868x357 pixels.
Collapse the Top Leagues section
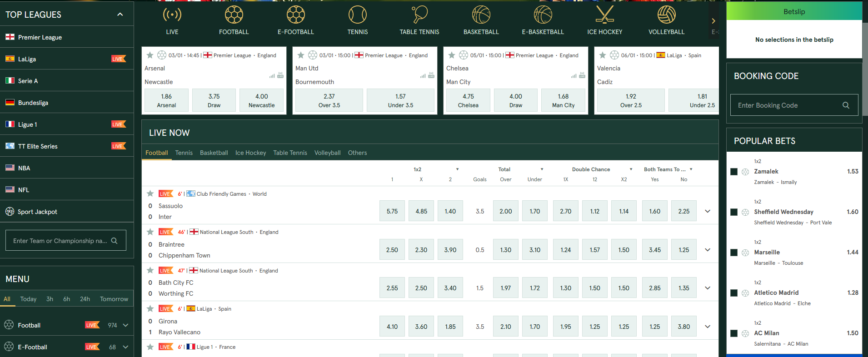[x=120, y=15]
